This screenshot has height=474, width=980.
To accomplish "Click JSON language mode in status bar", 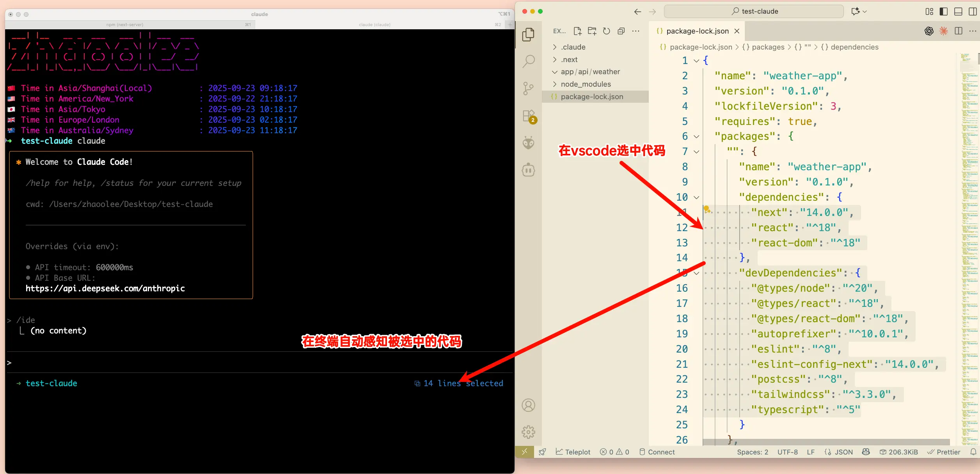I will click(843, 452).
